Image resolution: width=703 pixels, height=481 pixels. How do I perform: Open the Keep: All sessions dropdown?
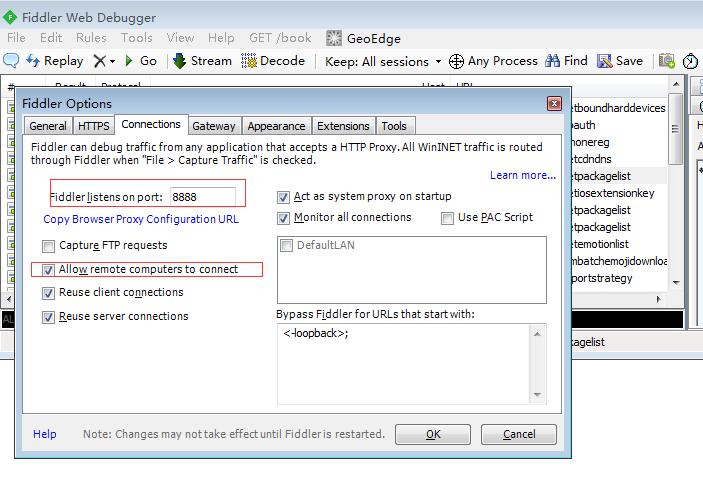tap(383, 61)
